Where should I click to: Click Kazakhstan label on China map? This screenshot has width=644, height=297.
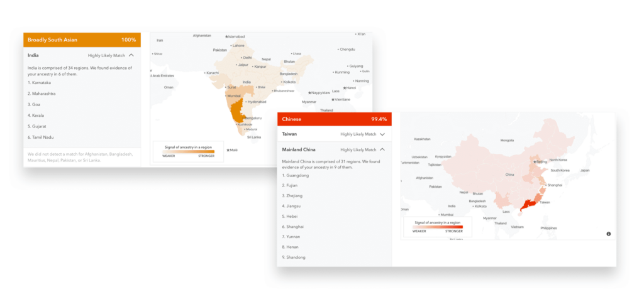coord(422,139)
